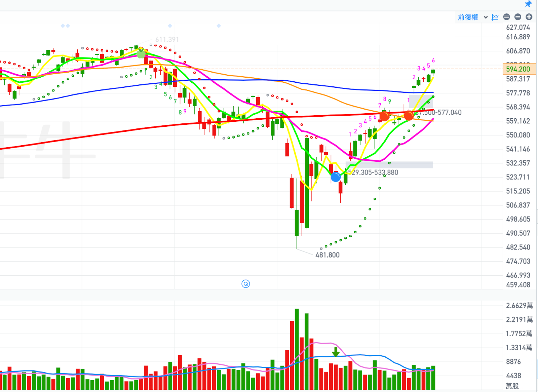Click the 1.3314萬 volume axis label
This screenshot has width=538, height=392.
[520, 348]
